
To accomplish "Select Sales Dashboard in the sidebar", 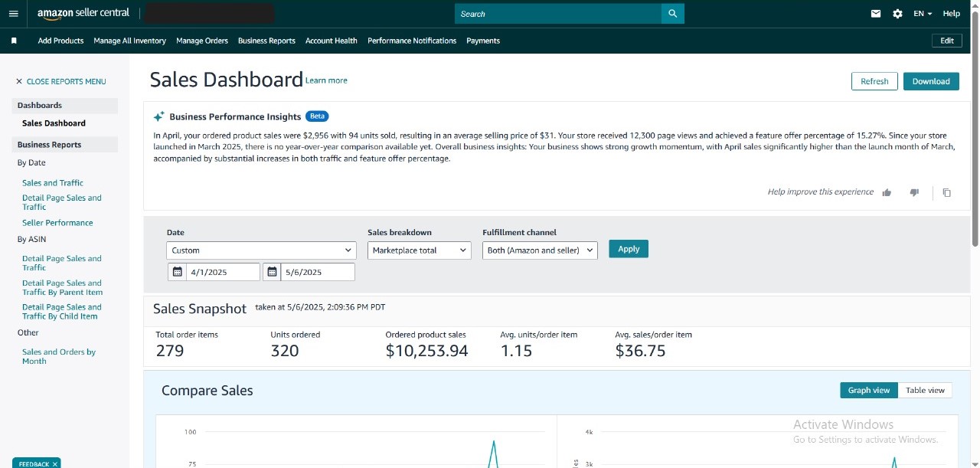I will (54, 123).
